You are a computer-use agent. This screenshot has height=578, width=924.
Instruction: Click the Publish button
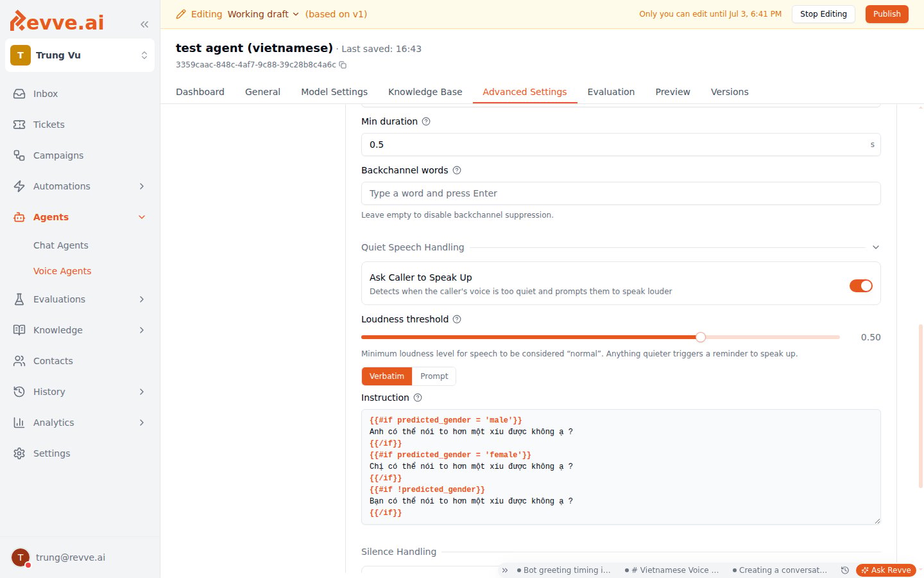coord(887,14)
